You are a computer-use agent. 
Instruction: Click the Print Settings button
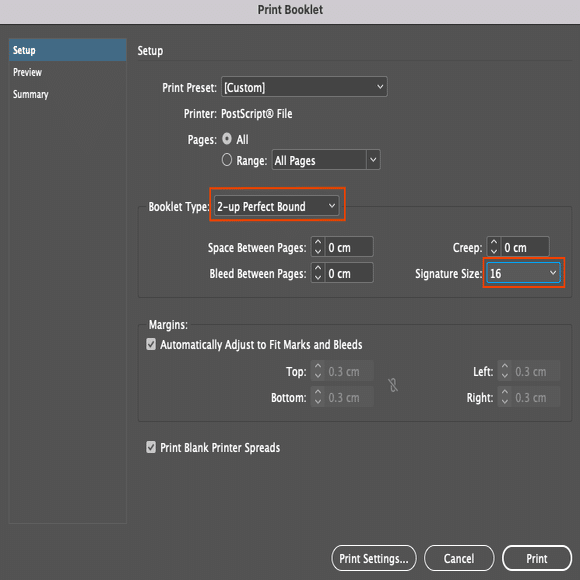374,558
